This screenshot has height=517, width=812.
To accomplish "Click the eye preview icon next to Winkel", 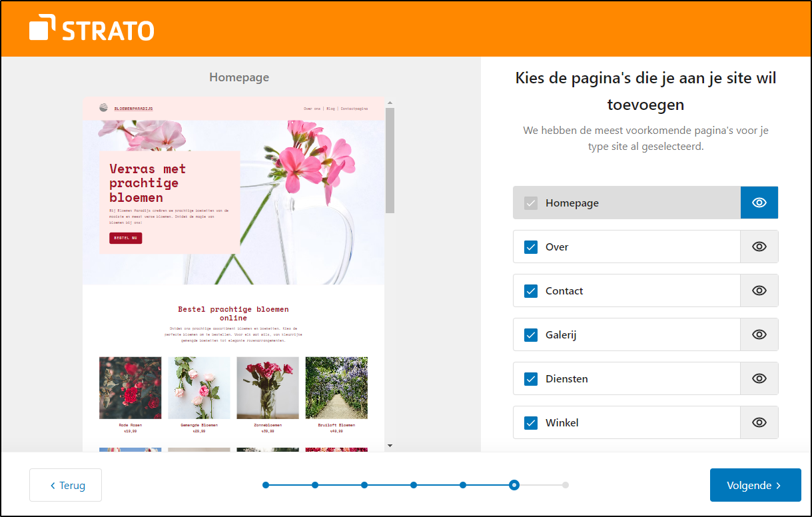I will 759,422.
